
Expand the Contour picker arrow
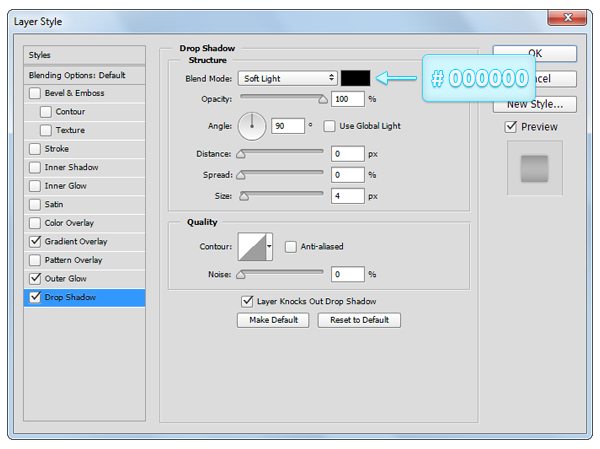(269, 246)
